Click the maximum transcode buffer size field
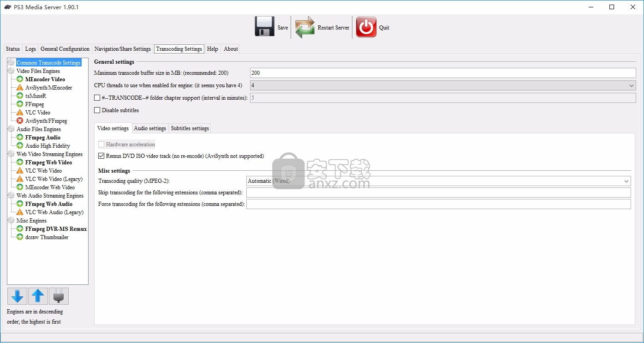Image resolution: width=644 pixels, height=343 pixels. tap(443, 73)
